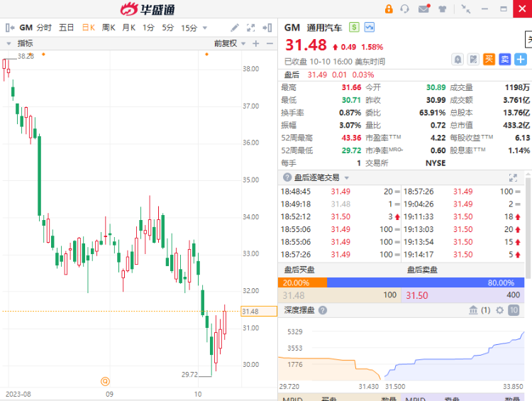Open the 盘后逐笔交易 dropdown arrow

coord(346,177)
